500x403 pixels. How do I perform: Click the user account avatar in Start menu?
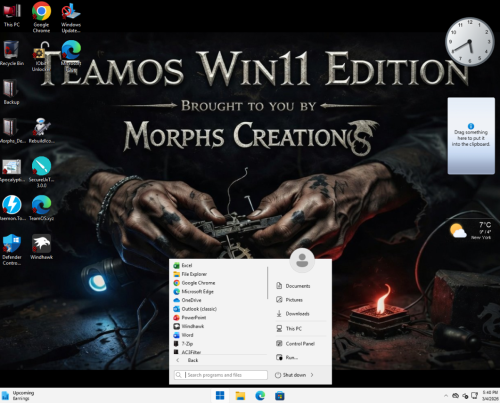pyautogui.click(x=302, y=260)
